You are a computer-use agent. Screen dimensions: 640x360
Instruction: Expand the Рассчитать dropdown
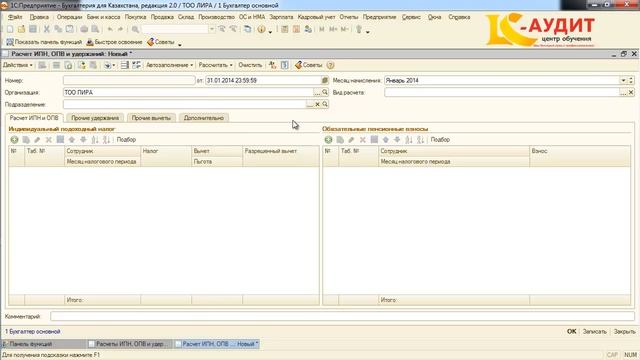(x=216, y=65)
